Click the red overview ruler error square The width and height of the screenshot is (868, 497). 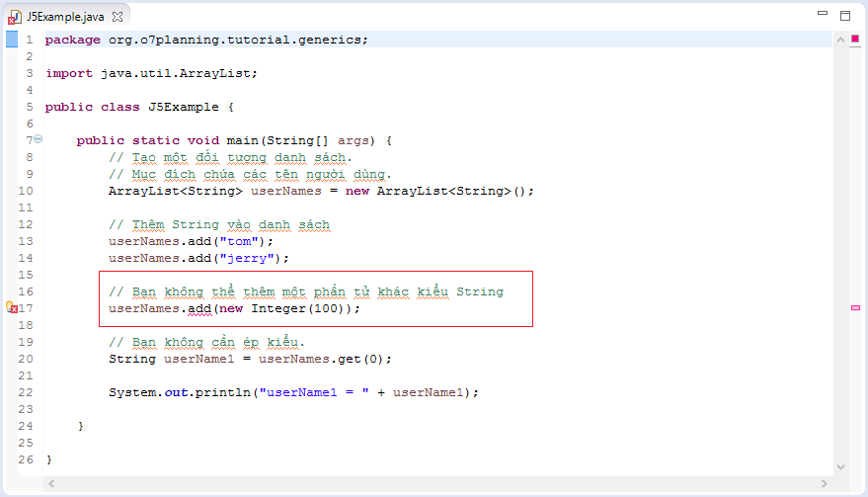[855, 39]
